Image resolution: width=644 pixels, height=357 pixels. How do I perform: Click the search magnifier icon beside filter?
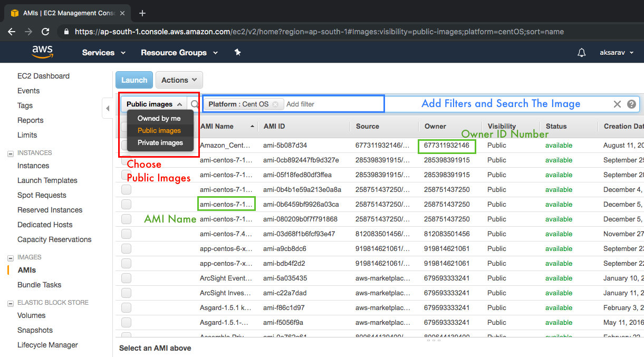tap(195, 104)
